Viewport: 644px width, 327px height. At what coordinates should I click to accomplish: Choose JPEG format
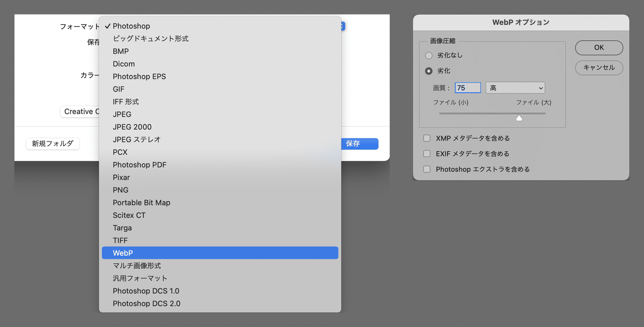[x=220, y=114]
